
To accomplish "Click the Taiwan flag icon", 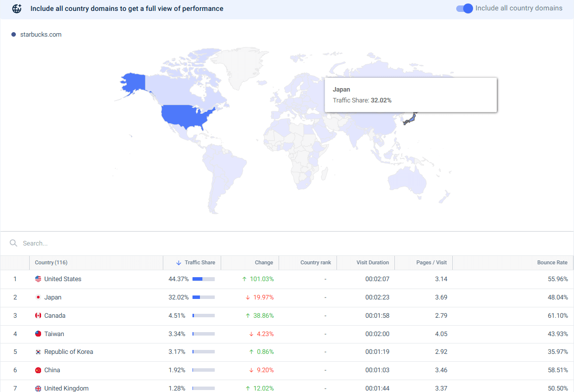I will [38, 334].
